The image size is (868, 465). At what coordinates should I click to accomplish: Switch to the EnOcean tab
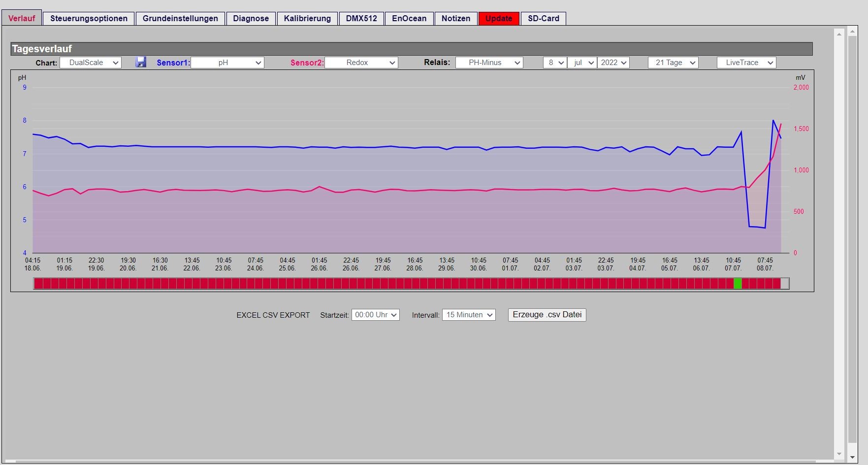pos(409,18)
